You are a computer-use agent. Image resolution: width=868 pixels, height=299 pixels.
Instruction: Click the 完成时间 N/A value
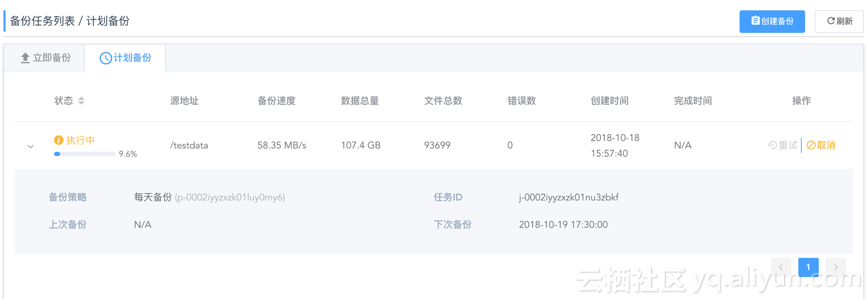click(683, 145)
